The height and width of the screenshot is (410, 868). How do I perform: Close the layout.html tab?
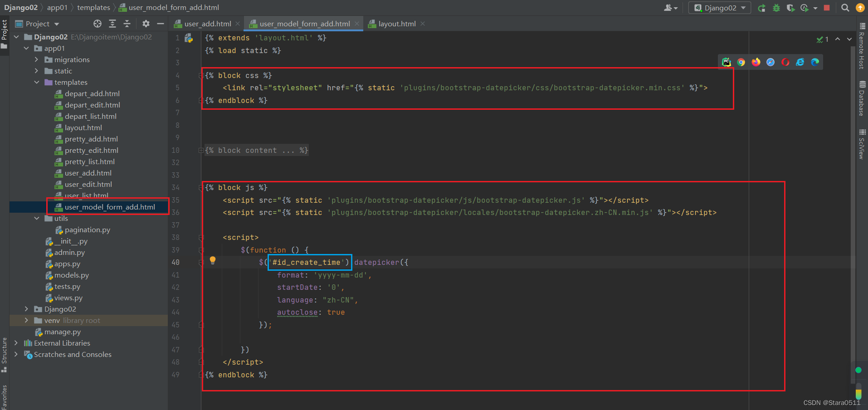pyautogui.click(x=423, y=24)
